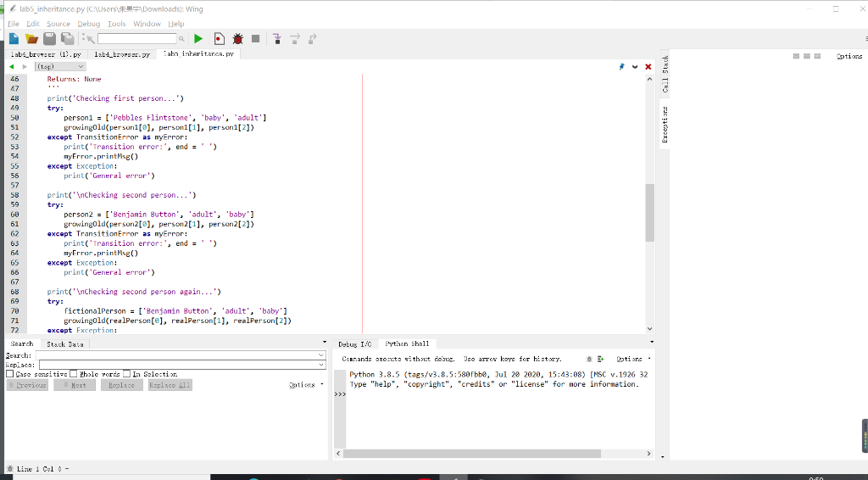Run the program with the green play icon

tap(198, 39)
